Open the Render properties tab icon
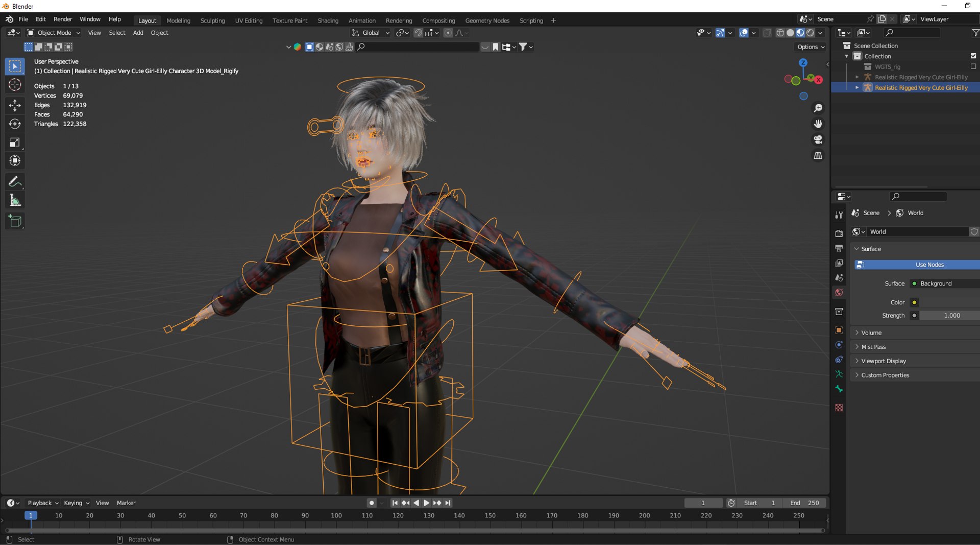Viewport: 980px width, 545px height. pyautogui.click(x=839, y=233)
